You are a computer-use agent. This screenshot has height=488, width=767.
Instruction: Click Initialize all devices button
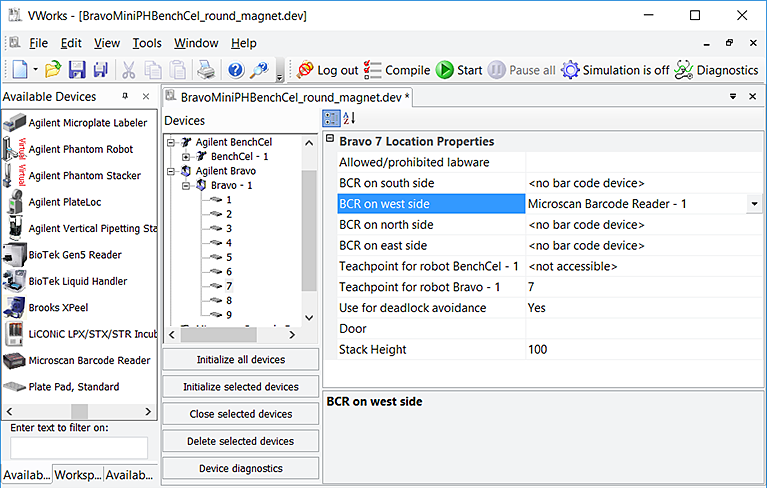coord(240,360)
